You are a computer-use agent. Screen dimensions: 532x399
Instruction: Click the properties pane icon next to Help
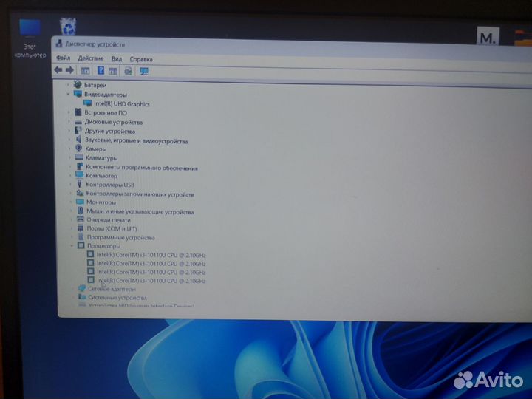click(x=112, y=71)
